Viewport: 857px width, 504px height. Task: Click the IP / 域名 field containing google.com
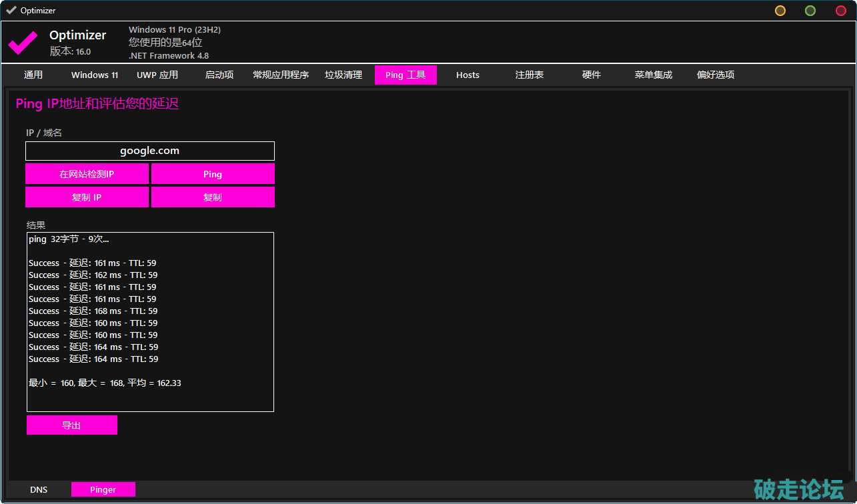(x=150, y=151)
